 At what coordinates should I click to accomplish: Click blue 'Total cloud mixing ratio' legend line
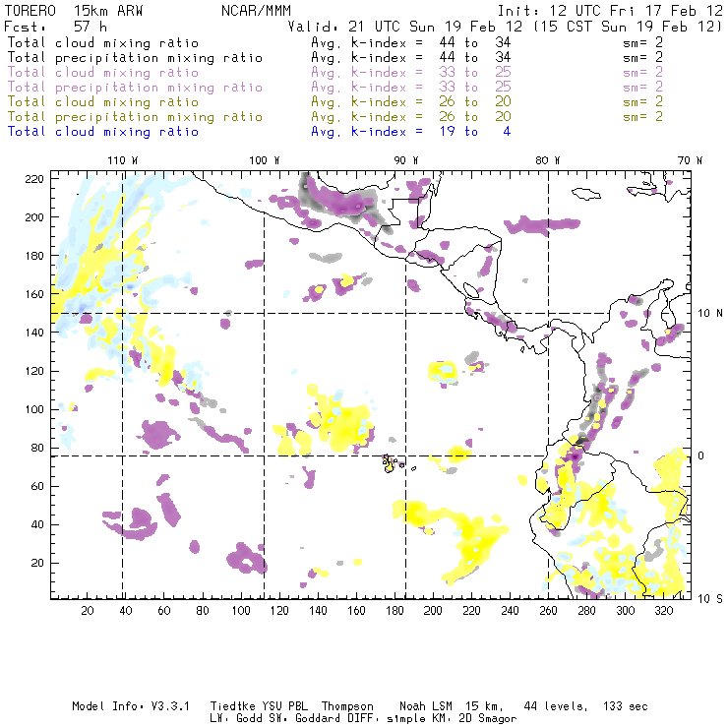[x=103, y=132]
